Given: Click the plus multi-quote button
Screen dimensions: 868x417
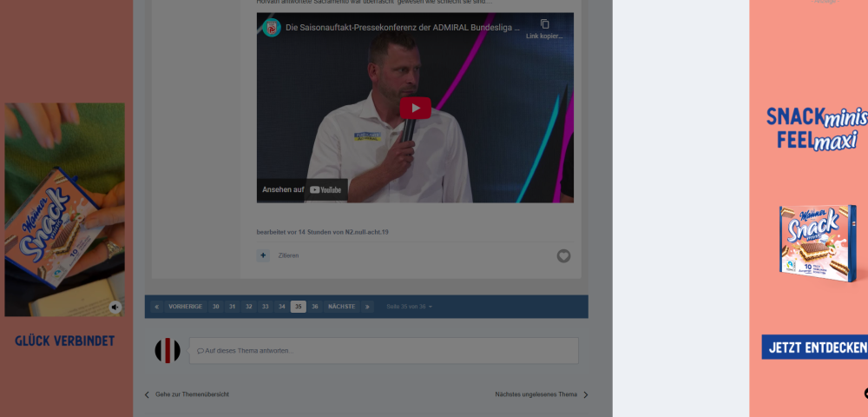Looking at the screenshot, I should pyautogui.click(x=263, y=255).
